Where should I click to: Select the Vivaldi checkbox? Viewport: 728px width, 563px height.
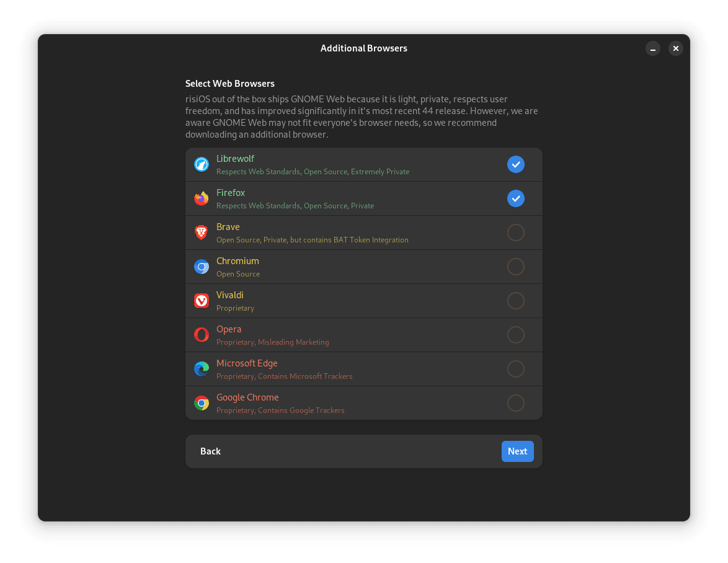click(x=516, y=301)
